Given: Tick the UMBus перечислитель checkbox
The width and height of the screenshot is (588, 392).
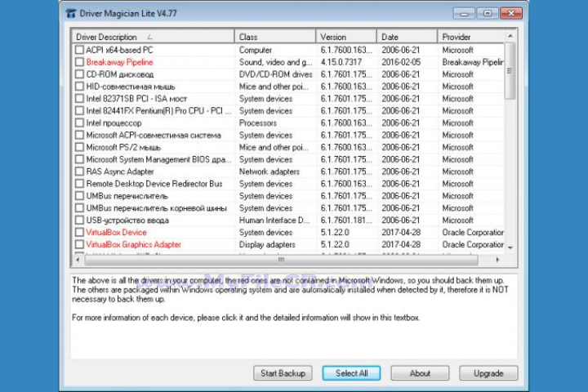Looking at the screenshot, I should click(x=79, y=196).
